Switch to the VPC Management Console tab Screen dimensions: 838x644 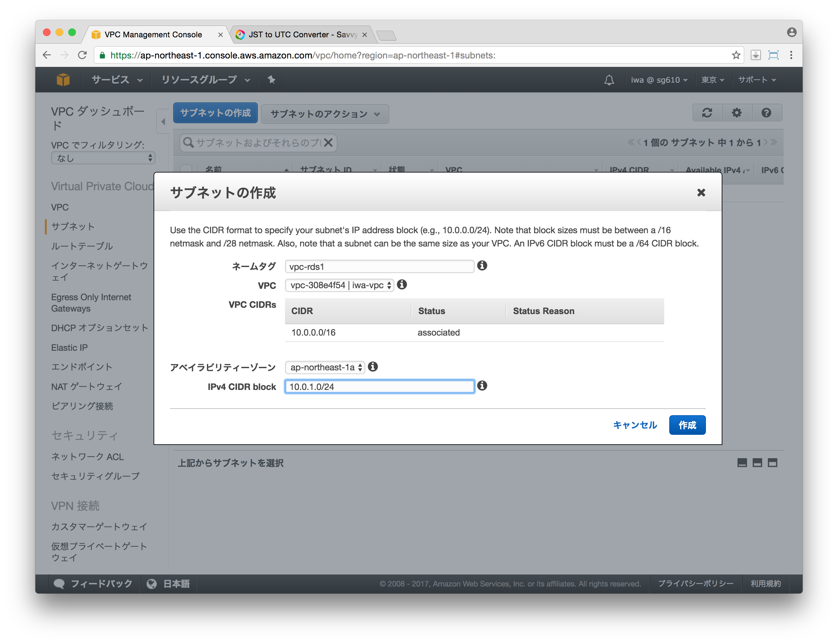point(153,34)
